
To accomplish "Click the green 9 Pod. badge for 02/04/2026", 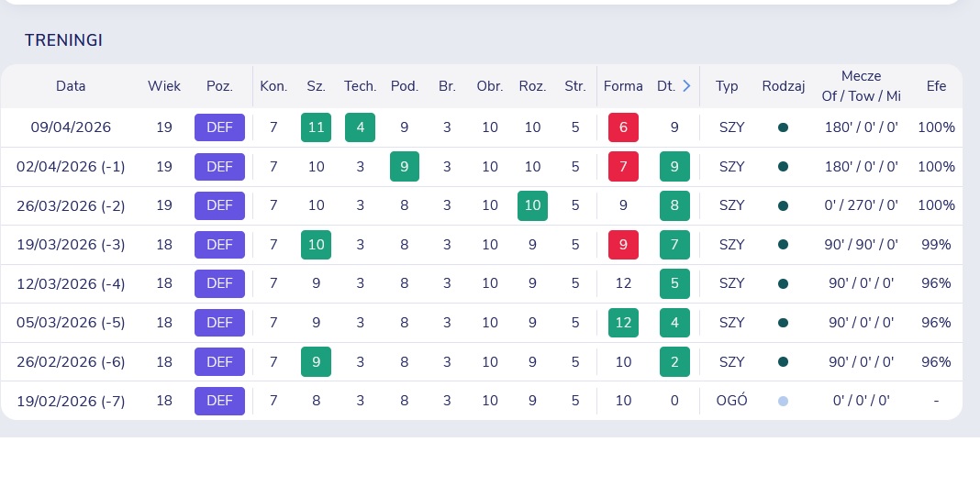I will (x=405, y=167).
